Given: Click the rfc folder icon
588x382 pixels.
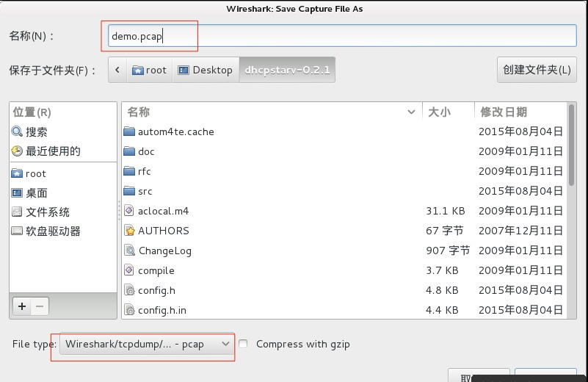Looking at the screenshot, I should (129, 171).
